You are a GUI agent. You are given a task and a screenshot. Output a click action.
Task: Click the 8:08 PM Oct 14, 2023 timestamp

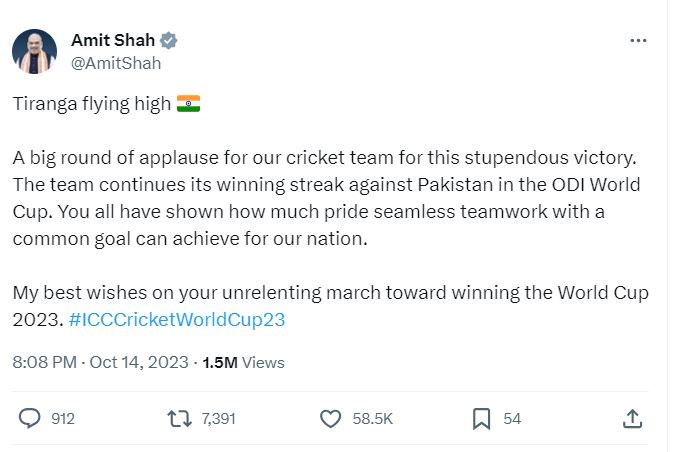100,362
